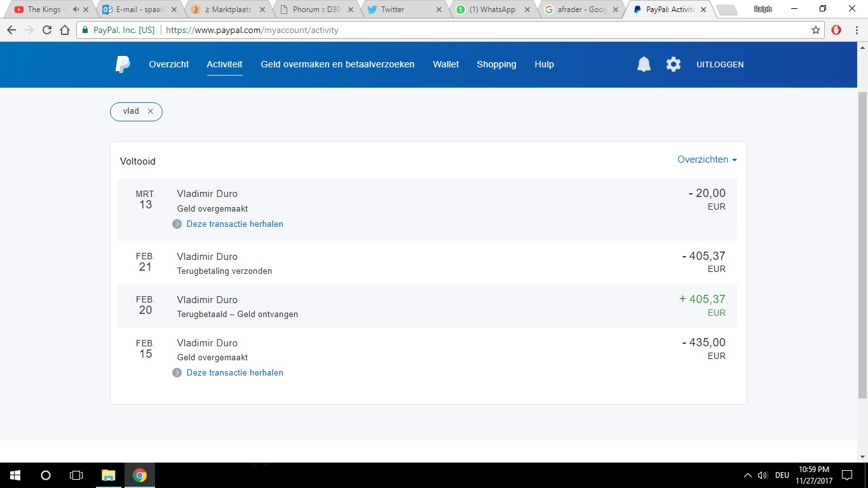The height and width of the screenshot is (488, 868).
Task: Click the address bar URL
Action: click(x=251, y=30)
